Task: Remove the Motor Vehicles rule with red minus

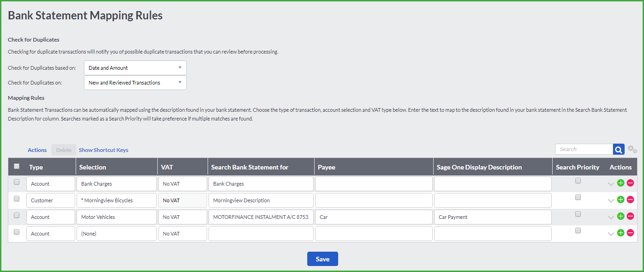Action: point(630,216)
